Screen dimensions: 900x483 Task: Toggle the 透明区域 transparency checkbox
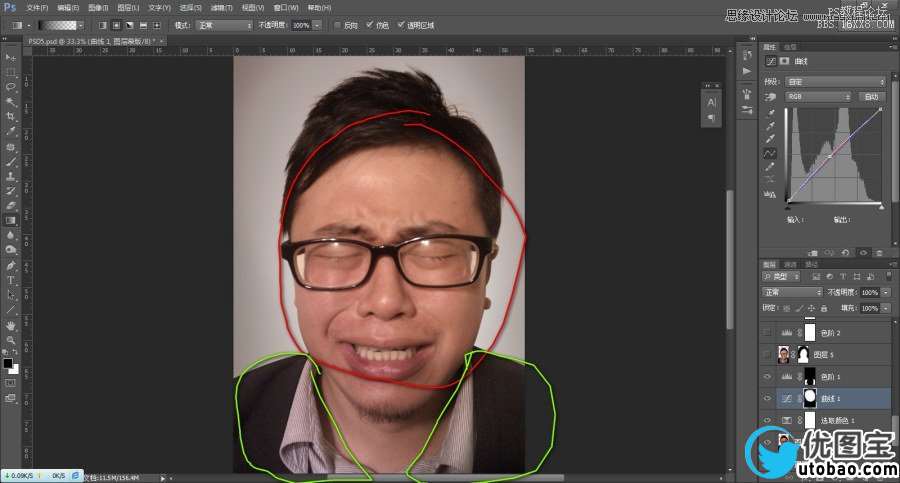click(x=401, y=25)
